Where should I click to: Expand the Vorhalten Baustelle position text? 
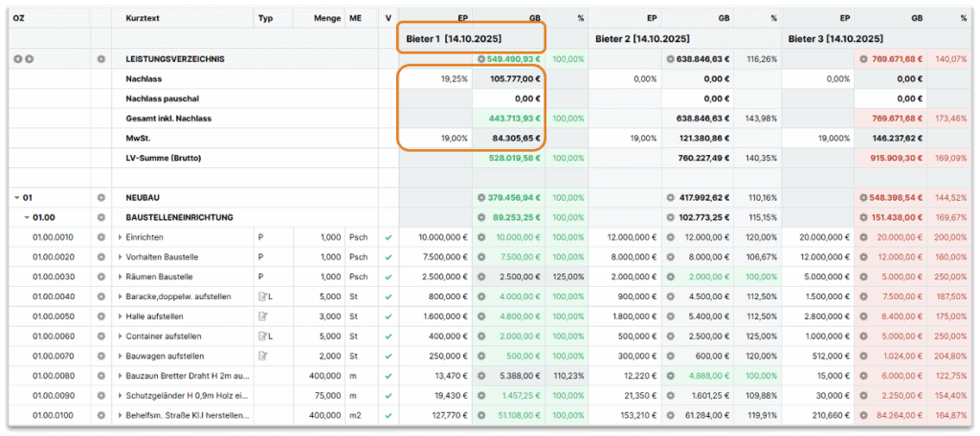(121, 256)
